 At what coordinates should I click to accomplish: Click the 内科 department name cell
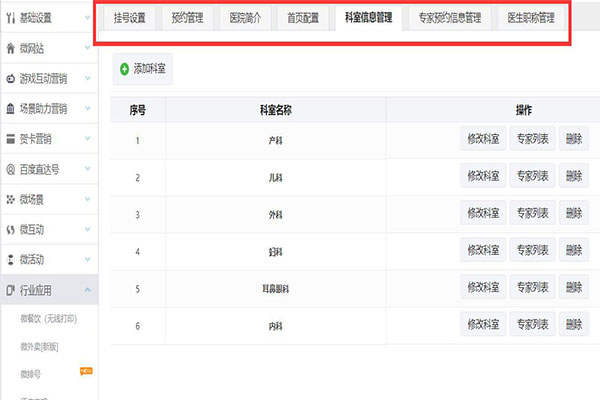pyautogui.click(x=276, y=326)
